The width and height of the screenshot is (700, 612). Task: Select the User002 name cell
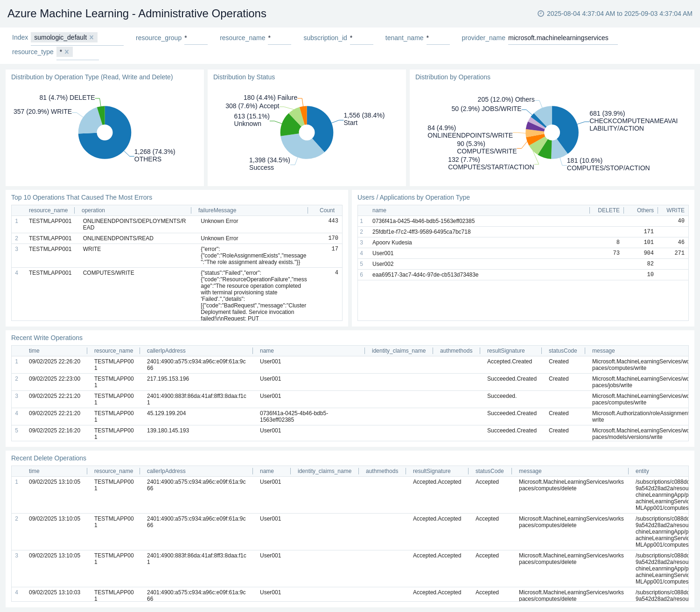coord(383,264)
